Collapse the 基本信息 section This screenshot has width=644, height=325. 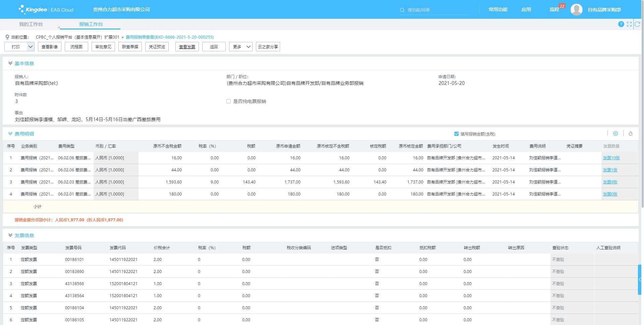click(x=10, y=63)
